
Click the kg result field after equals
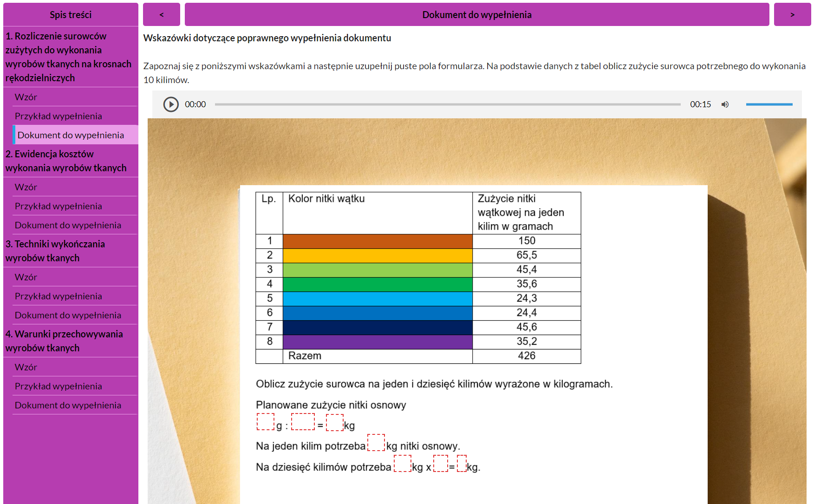(334, 422)
